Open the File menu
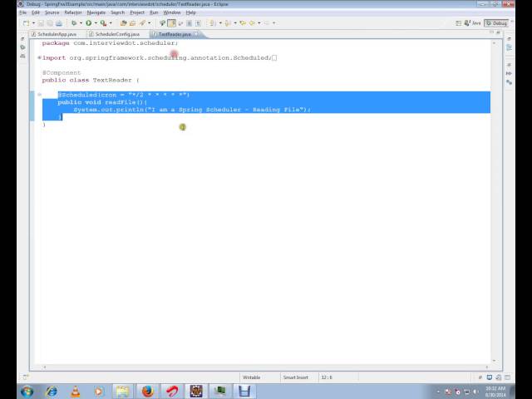The image size is (532, 399). tap(22, 12)
